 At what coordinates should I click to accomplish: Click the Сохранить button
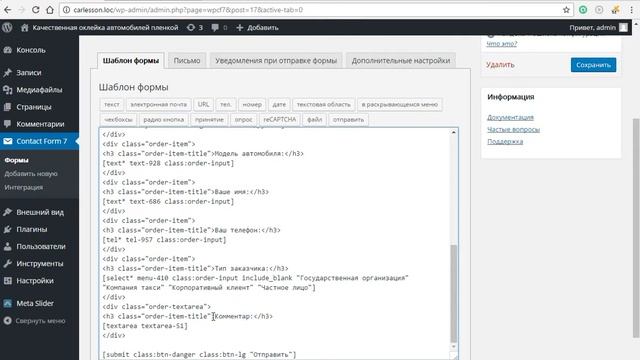[593, 65]
